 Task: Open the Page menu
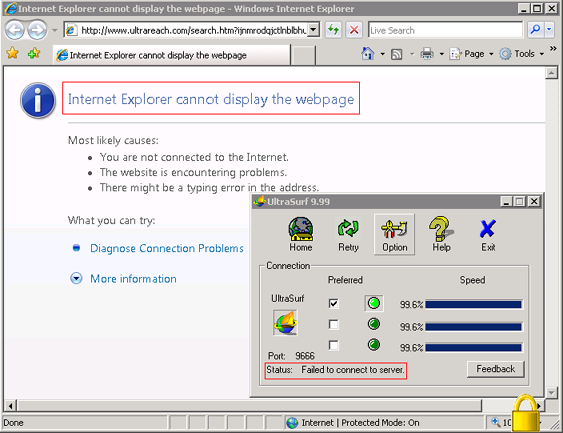[x=471, y=54]
